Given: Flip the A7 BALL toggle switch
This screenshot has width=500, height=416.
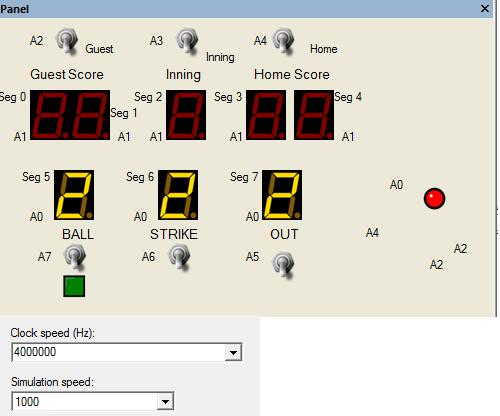Looking at the screenshot, I should point(75,257).
